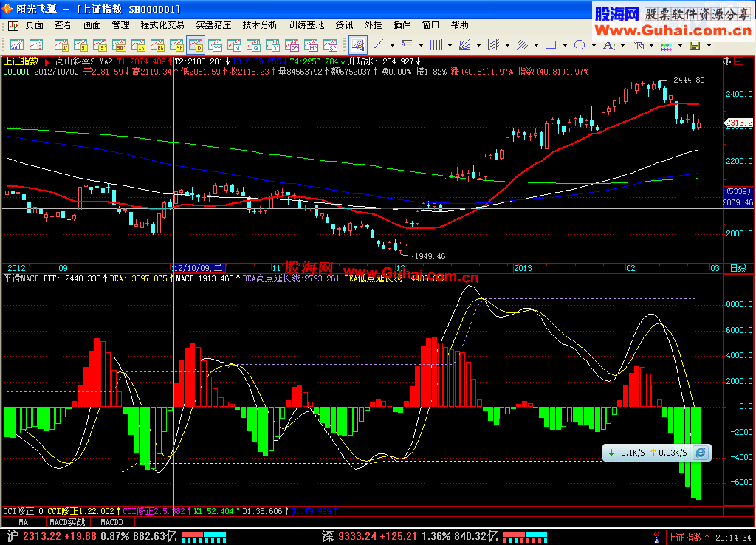
Task: Toggle the drawing tools panel button
Action: (x=358, y=45)
